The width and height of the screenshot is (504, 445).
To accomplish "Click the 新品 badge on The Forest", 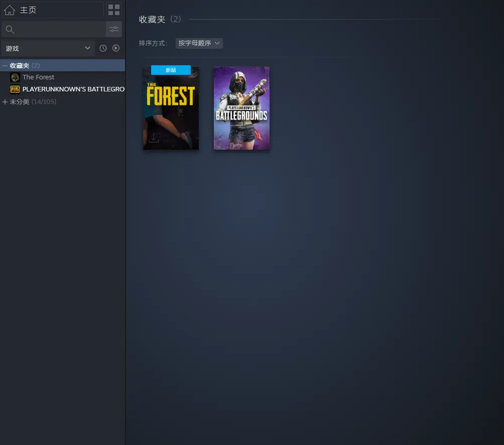I will click(171, 70).
